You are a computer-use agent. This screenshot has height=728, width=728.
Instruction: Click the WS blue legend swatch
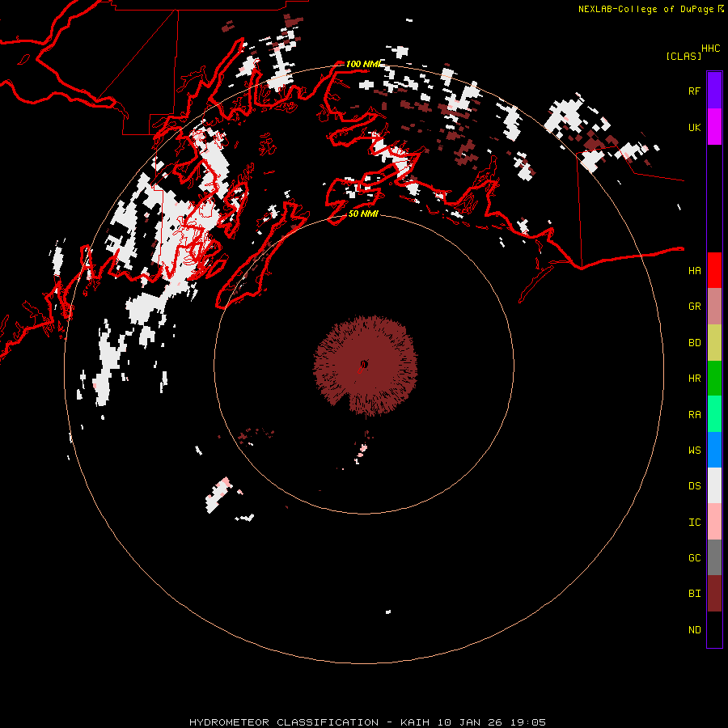pos(714,450)
